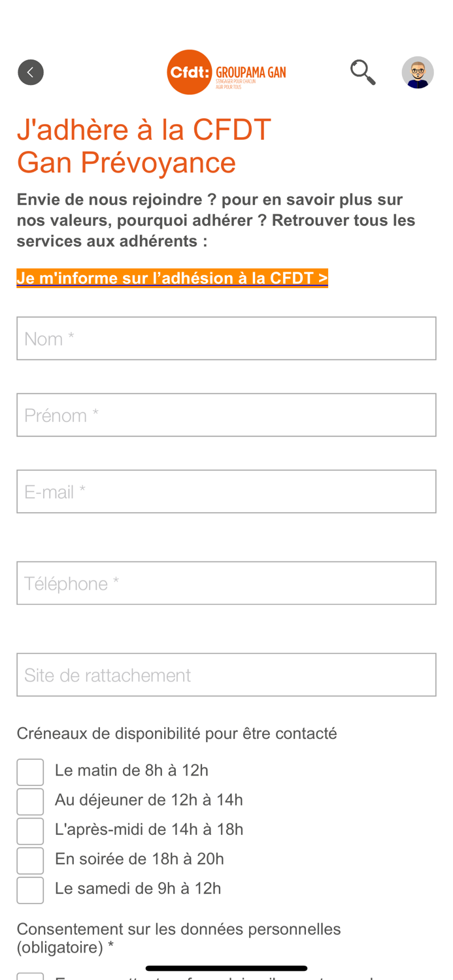Click the Téléphone field

tap(226, 583)
